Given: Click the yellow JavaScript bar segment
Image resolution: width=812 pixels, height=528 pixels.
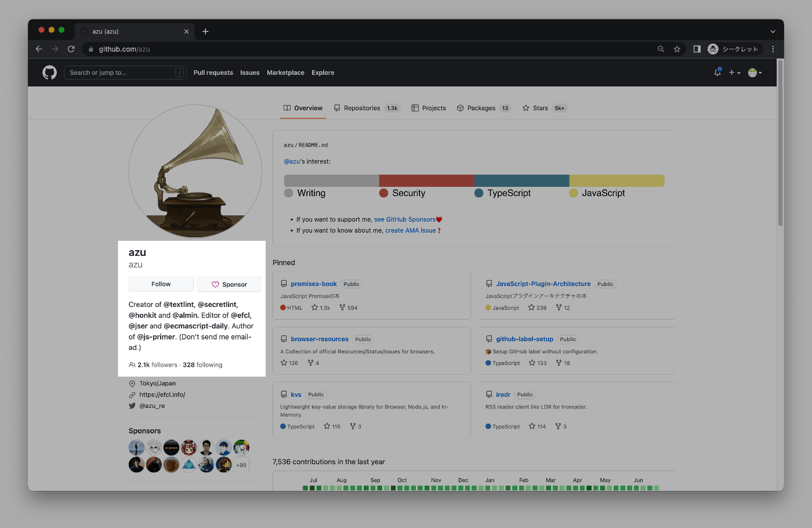Looking at the screenshot, I should tap(617, 180).
